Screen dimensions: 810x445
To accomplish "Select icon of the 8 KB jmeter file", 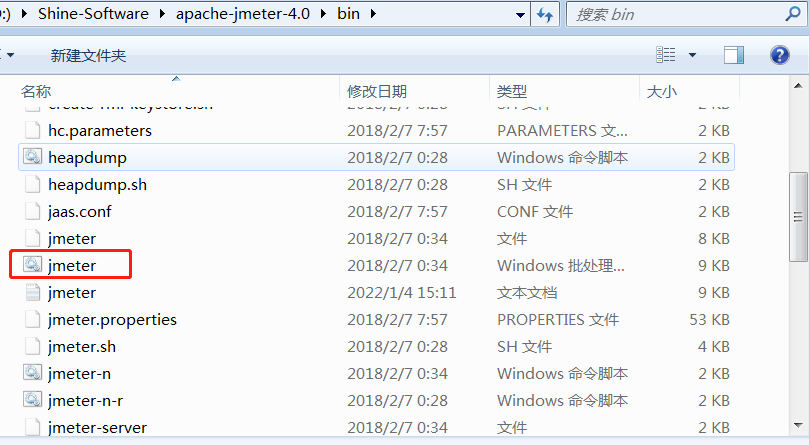I will [x=33, y=238].
